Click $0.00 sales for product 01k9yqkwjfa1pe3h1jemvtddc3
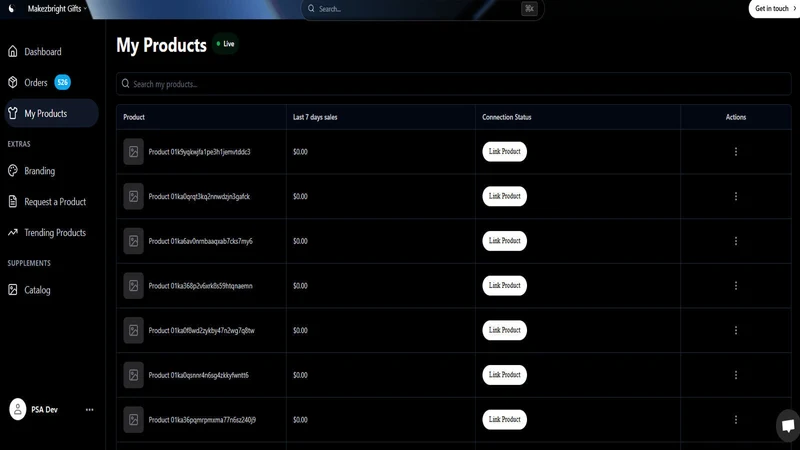800x450 pixels. pos(301,152)
